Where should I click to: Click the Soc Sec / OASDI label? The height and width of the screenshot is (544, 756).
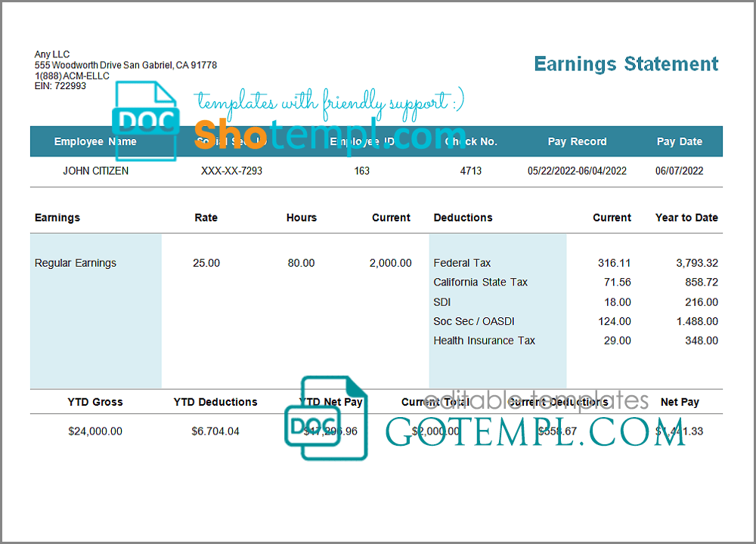[476, 321]
